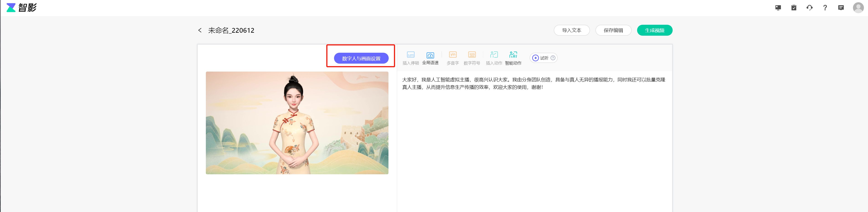The height and width of the screenshot is (212, 868).
Task: Open the monitor icon in top bar
Action: (x=778, y=7)
